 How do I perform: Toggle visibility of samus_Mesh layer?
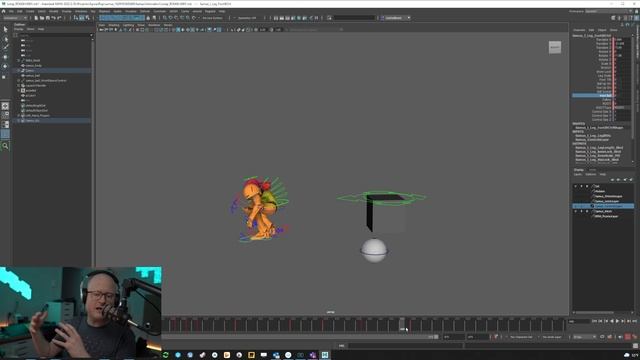[576, 211]
